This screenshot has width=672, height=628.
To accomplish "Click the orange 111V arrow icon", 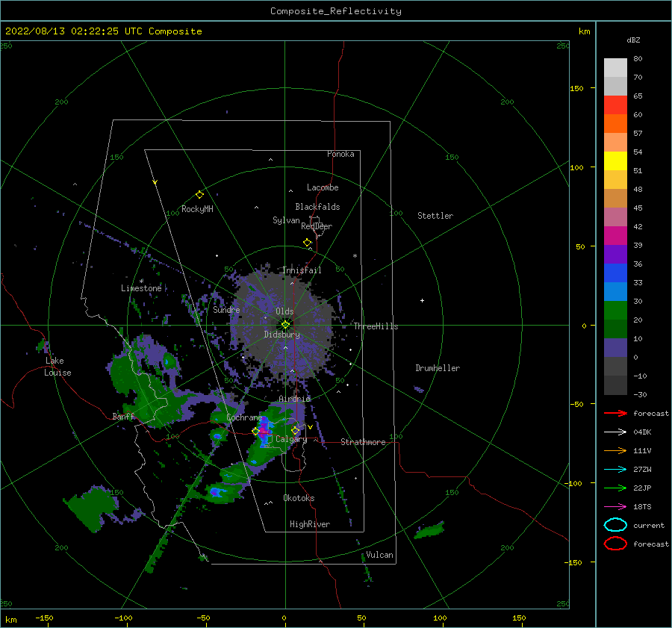I will click(615, 450).
